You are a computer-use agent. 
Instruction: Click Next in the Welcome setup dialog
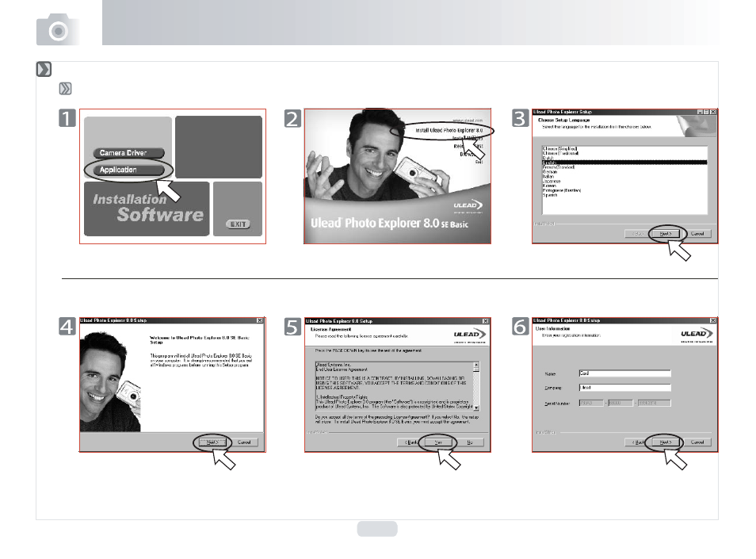(212, 442)
